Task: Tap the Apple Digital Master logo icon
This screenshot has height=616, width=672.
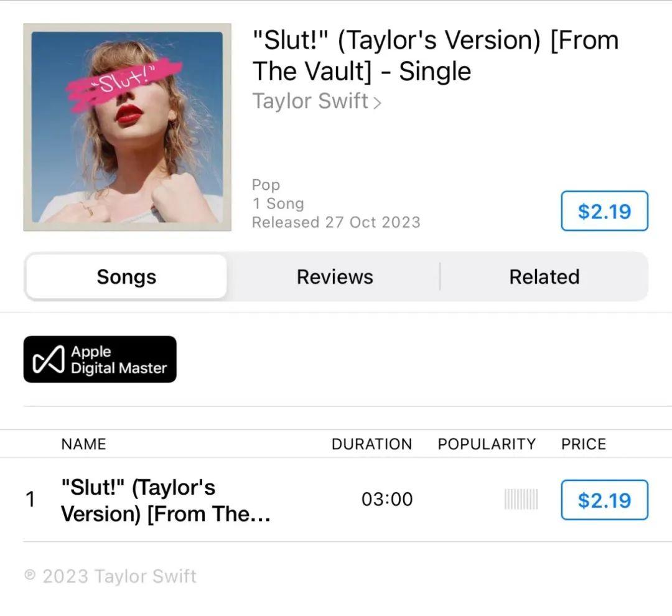Action: [x=49, y=359]
